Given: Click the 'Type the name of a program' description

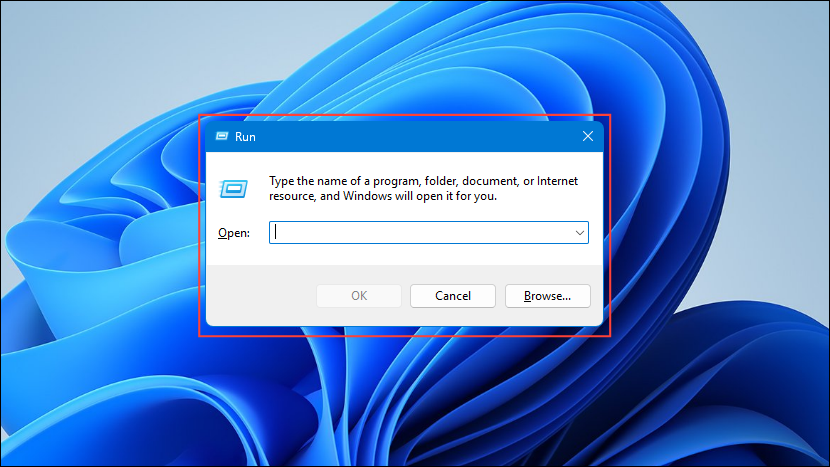Looking at the screenshot, I should 423,188.
